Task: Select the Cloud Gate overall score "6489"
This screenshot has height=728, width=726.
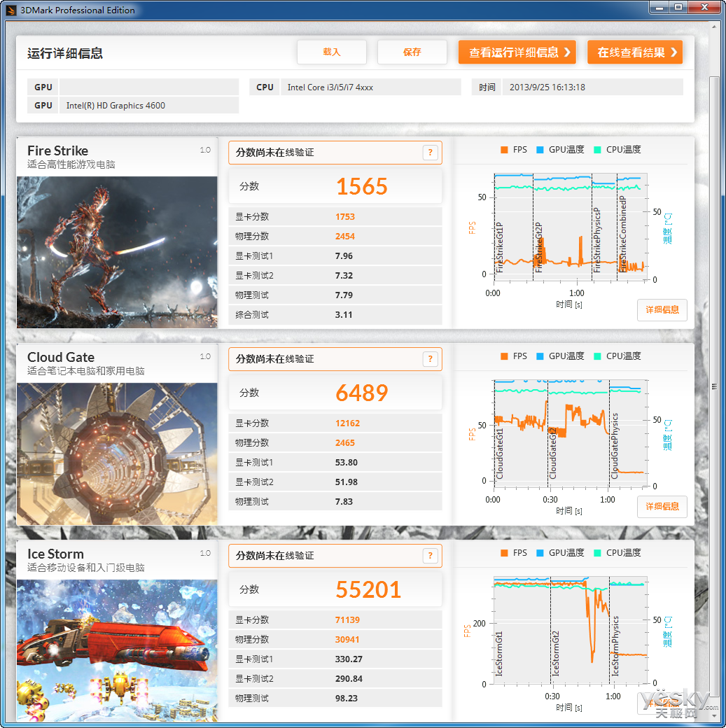Action: tap(362, 393)
